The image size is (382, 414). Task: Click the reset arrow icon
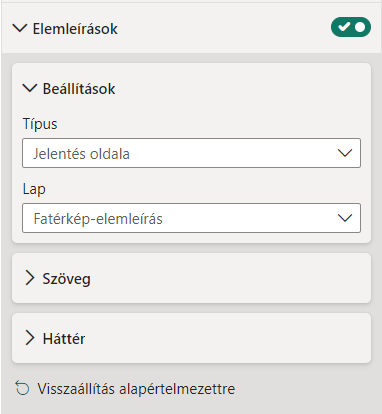click(x=22, y=389)
